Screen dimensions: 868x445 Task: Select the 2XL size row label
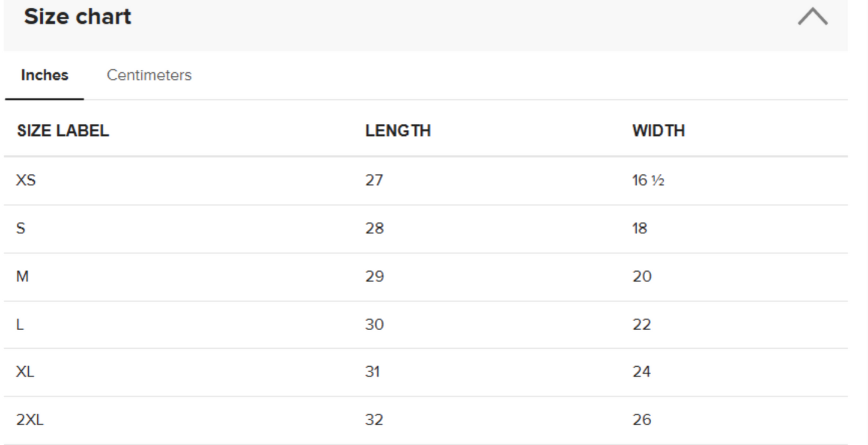point(30,420)
